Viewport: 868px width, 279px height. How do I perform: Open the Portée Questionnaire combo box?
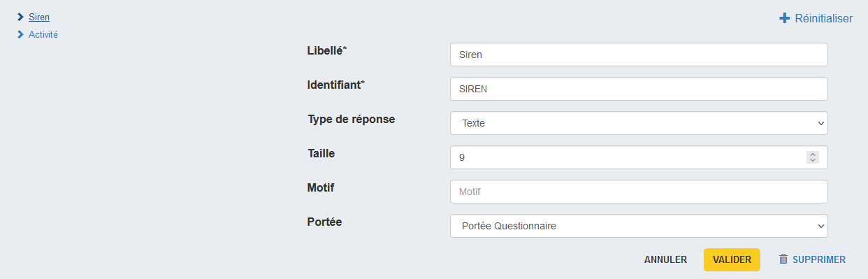639,226
